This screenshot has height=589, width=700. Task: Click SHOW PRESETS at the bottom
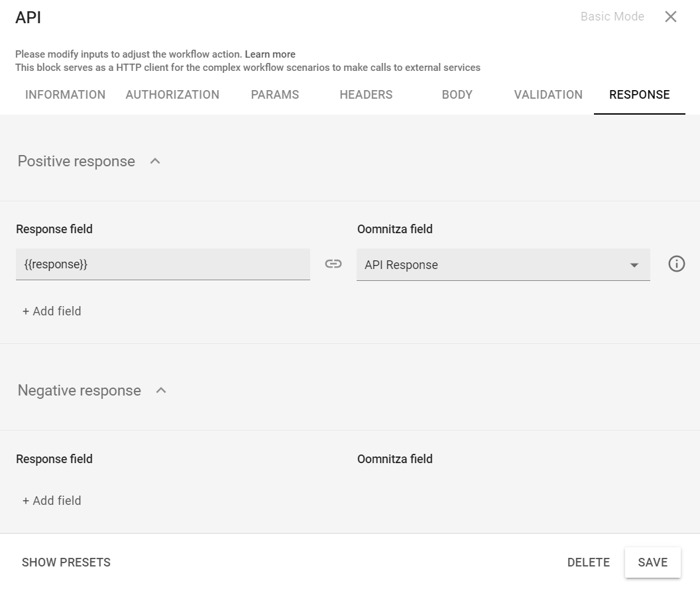[66, 562]
